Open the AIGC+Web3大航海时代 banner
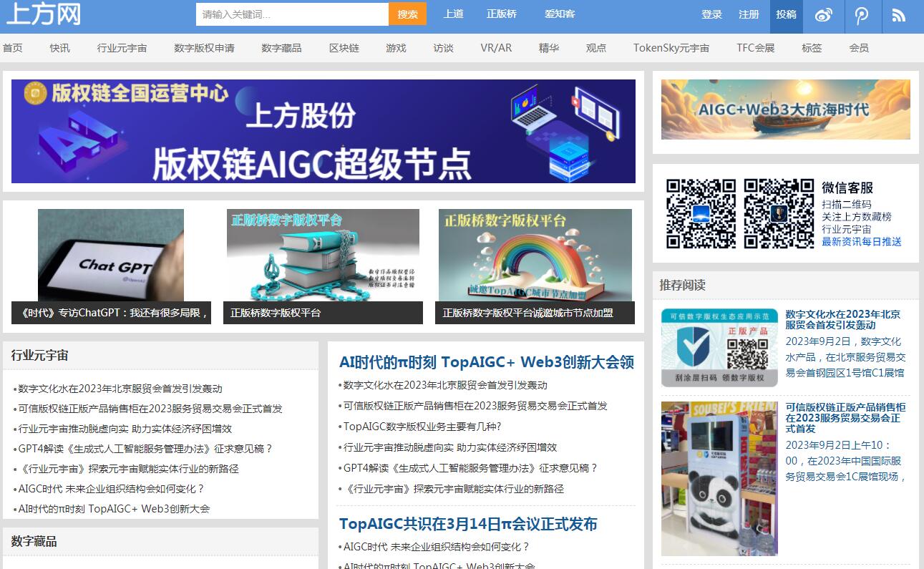 pyautogui.click(x=786, y=110)
